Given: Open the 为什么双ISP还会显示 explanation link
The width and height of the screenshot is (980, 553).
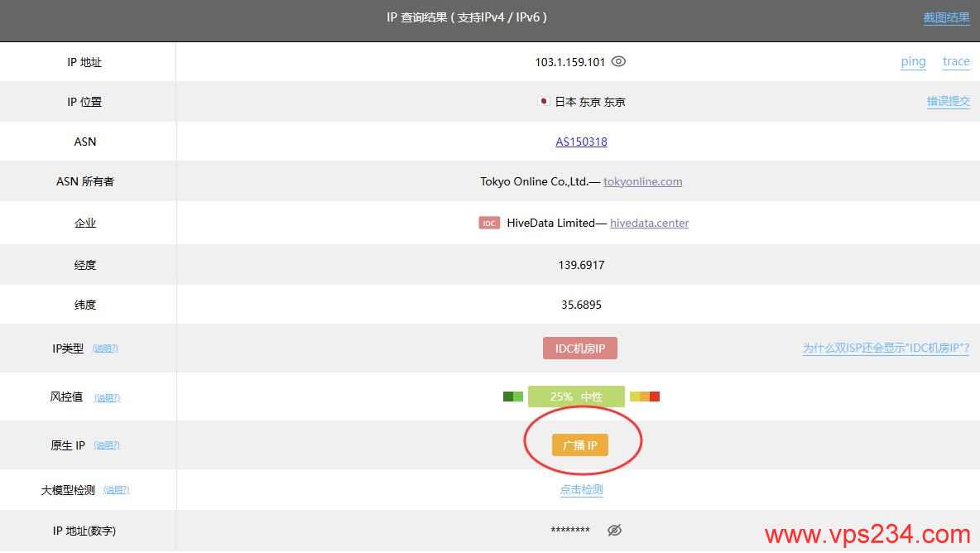Looking at the screenshot, I should tap(886, 348).
